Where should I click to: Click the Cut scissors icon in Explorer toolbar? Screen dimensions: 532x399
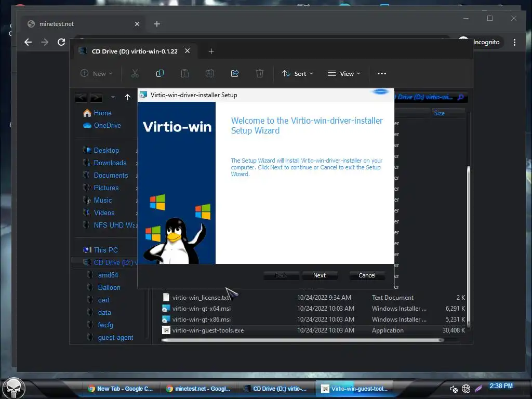135,73
